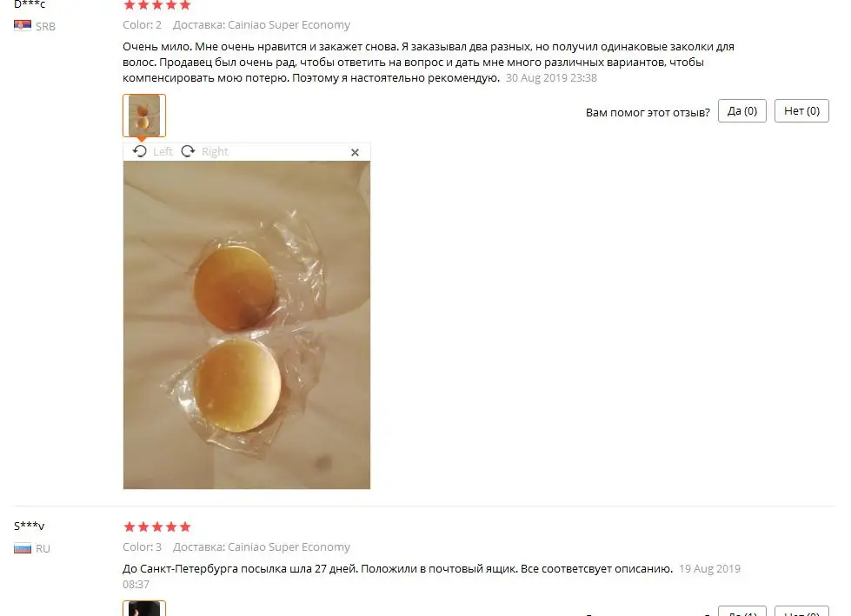The width and height of the screenshot is (851, 616).
Task: Click the rotate Right arrow icon
Action: coord(188,151)
